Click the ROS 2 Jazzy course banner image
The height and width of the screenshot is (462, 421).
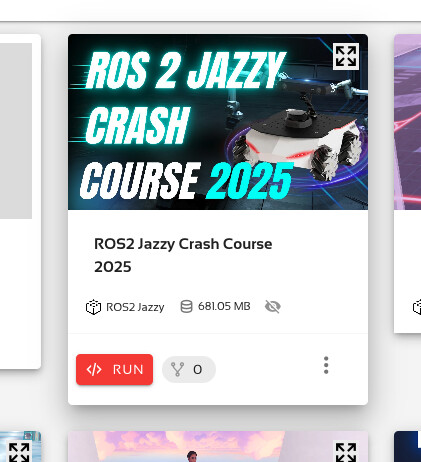(218, 122)
